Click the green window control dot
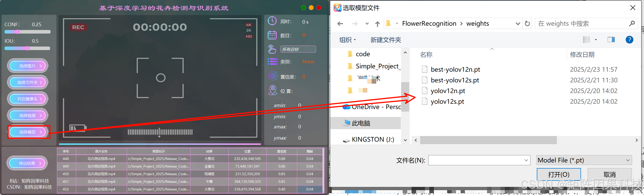Image resolution: width=644 pixels, height=195 pixels. 303,8
